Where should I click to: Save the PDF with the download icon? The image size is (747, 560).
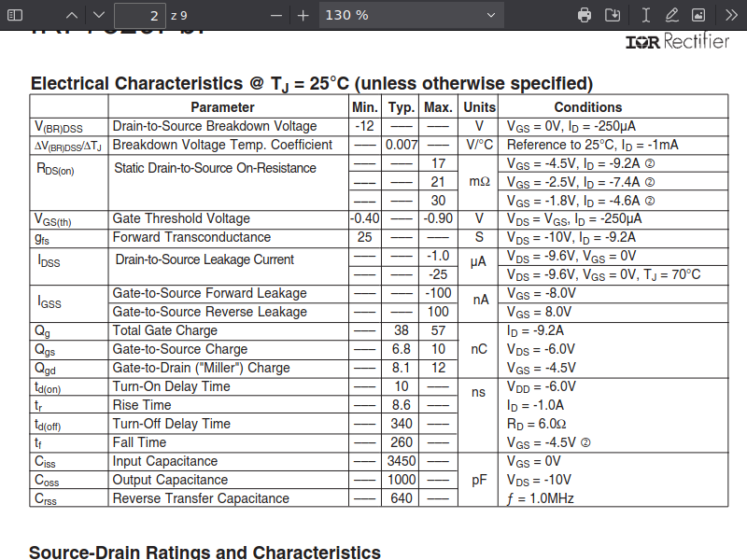[613, 15]
